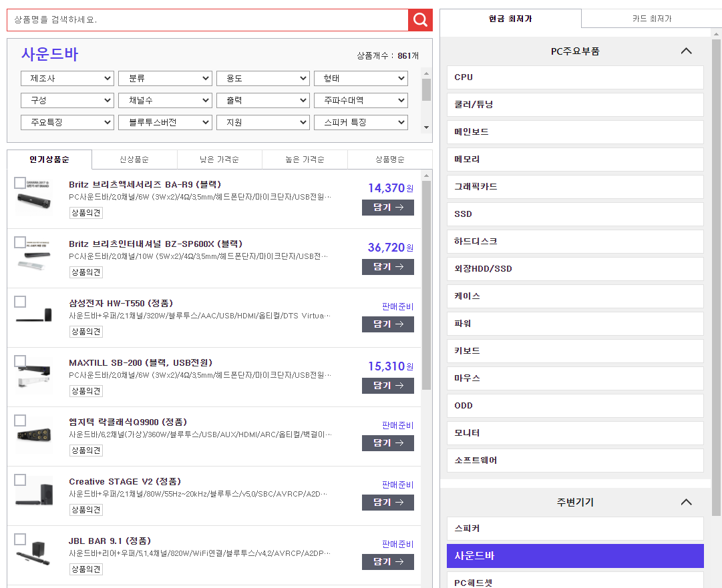Image resolution: width=722 pixels, height=588 pixels.
Task: Click the product search input field
Action: (208, 20)
